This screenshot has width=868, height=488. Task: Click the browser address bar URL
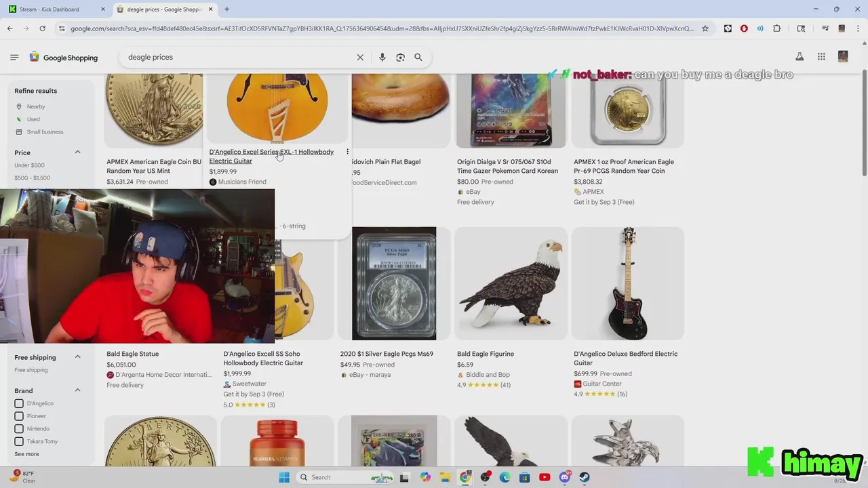click(x=382, y=28)
